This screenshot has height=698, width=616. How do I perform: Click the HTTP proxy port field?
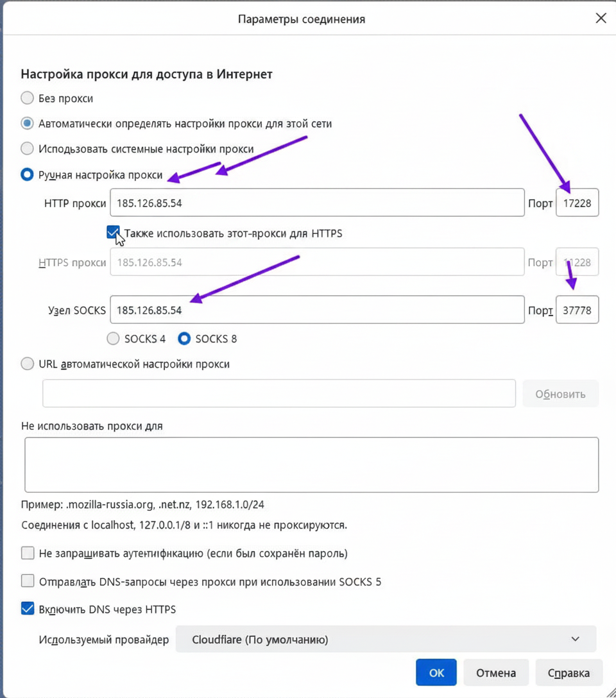[x=577, y=203]
